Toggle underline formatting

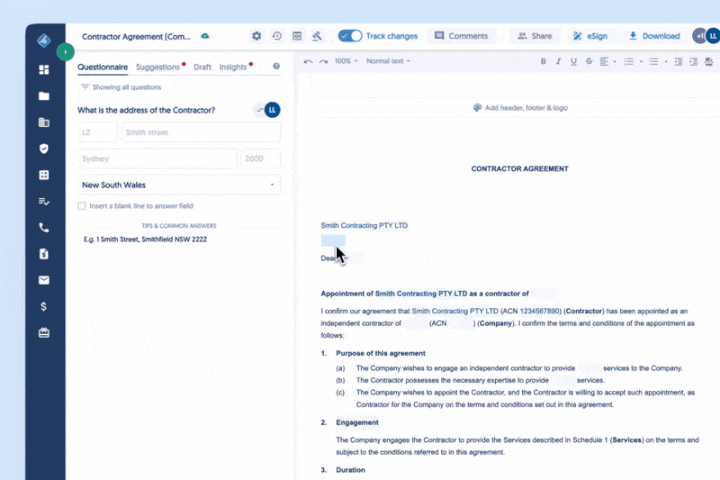click(x=574, y=61)
